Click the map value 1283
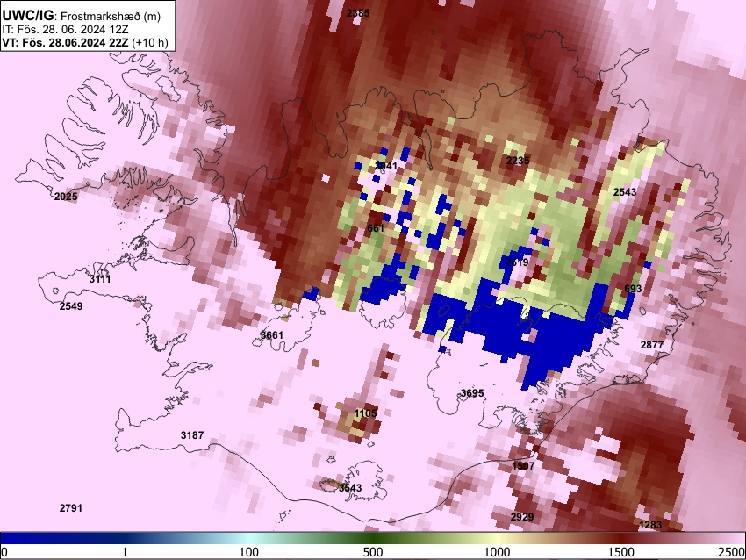The width and height of the screenshot is (746, 560). pos(649,525)
